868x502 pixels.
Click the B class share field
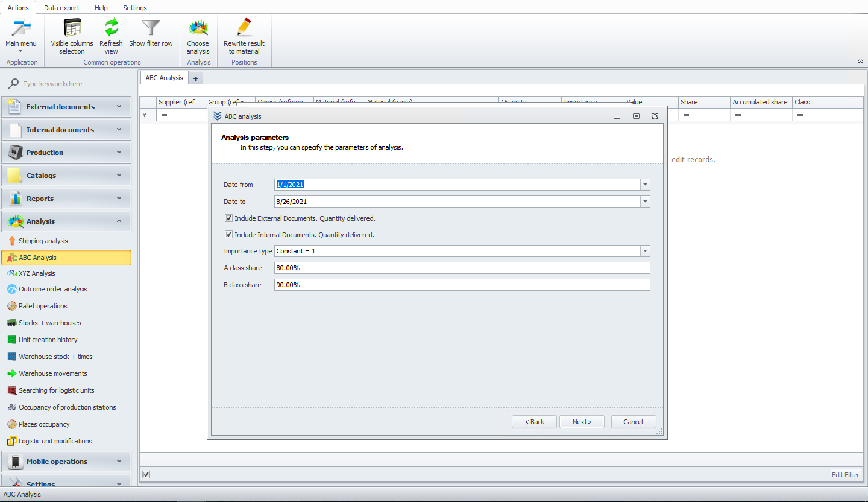coord(462,285)
